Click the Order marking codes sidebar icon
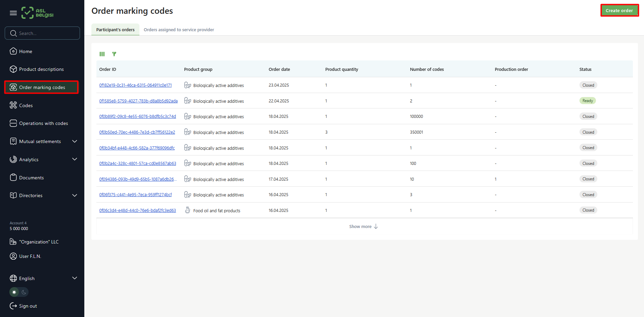The image size is (644, 317). click(13, 87)
